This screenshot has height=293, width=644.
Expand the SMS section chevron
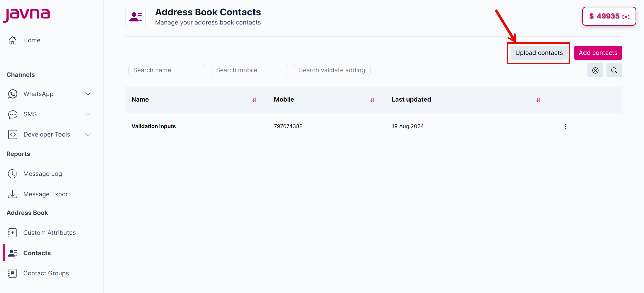point(88,114)
